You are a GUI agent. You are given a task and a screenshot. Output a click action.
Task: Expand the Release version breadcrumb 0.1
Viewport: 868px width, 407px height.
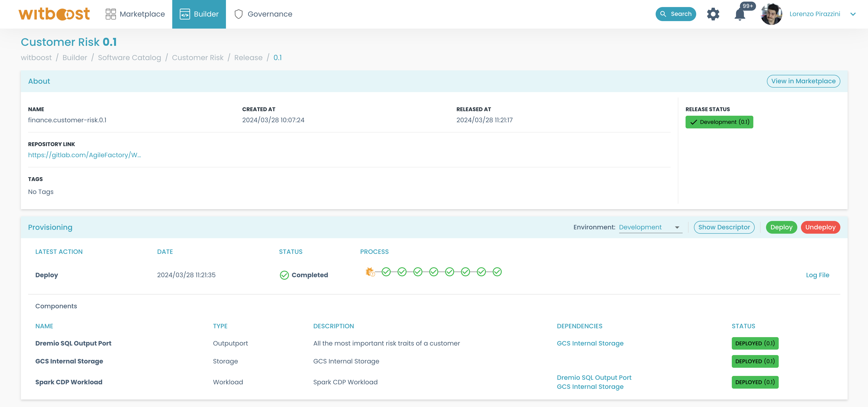coord(277,57)
